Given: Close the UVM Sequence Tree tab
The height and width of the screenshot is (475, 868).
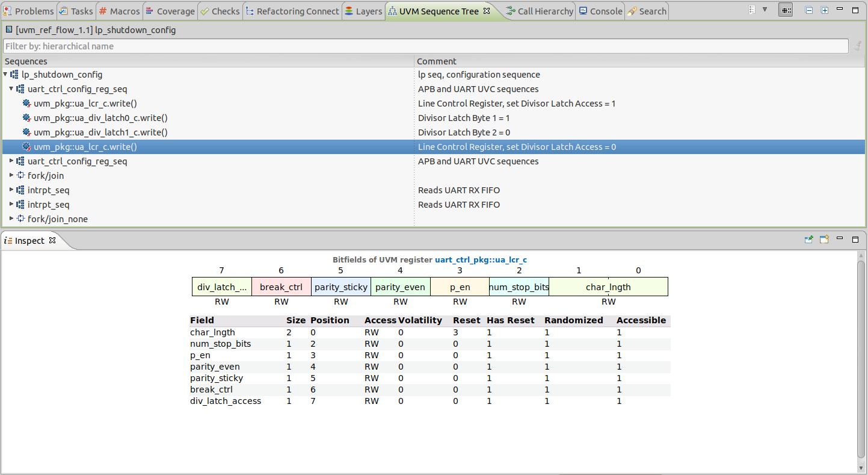Looking at the screenshot, I should click(487, 11).
